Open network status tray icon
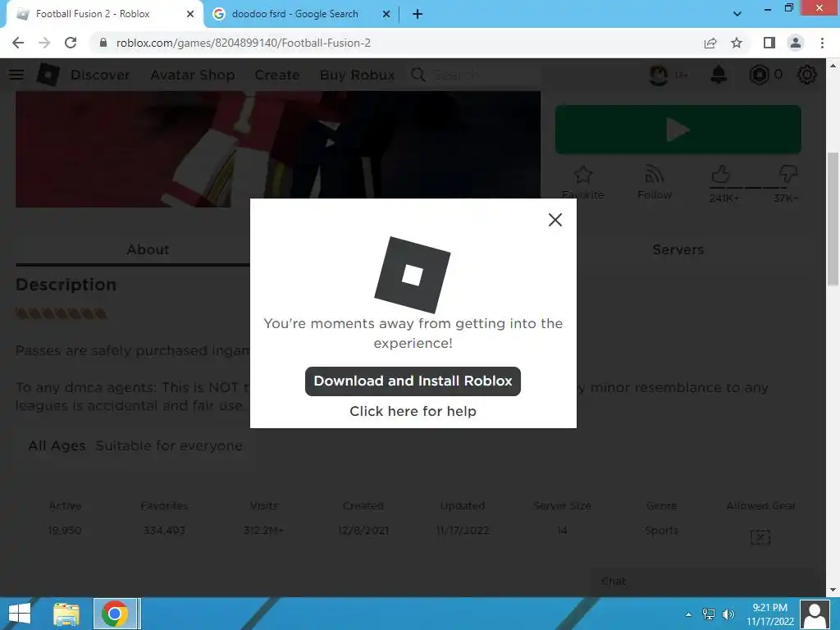 click(708, 614)
